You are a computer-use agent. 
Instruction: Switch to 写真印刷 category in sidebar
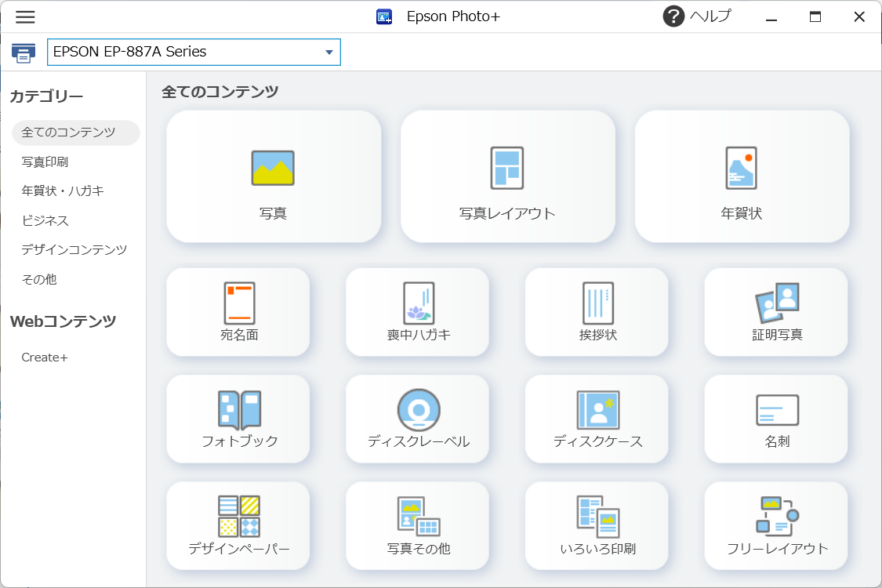pyautogui.click(x=45, y=162)
